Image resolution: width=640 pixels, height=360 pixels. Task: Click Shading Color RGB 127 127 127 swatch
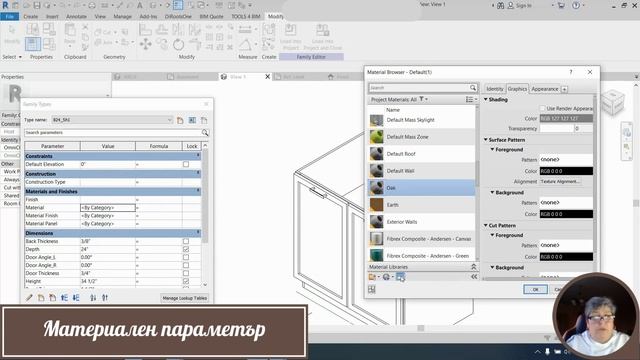click(566, 118)
